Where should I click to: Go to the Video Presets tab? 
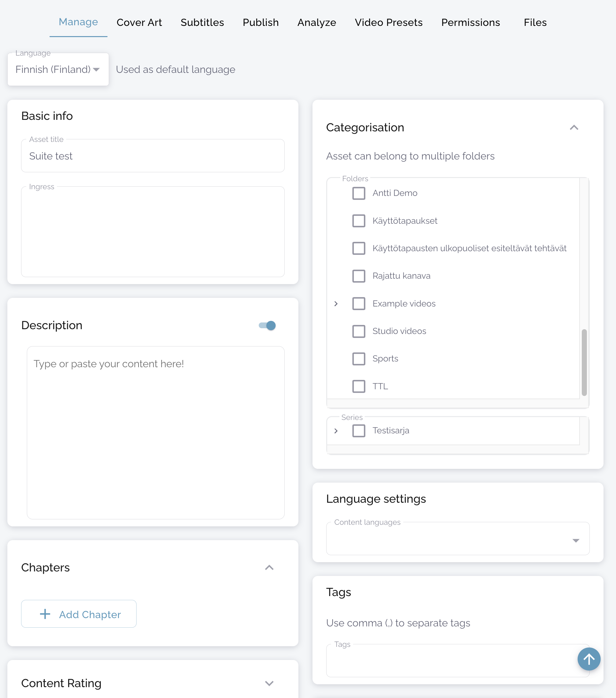pyautogui.click(x=389, y=23)
